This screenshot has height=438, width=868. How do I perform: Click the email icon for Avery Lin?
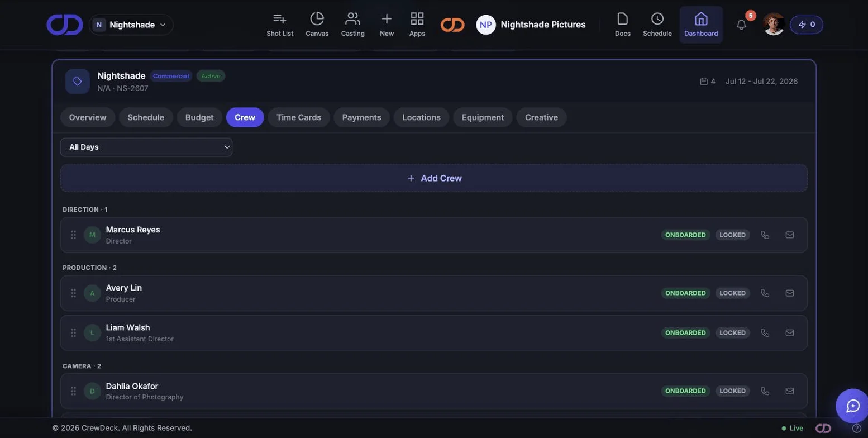pos(790,293)
